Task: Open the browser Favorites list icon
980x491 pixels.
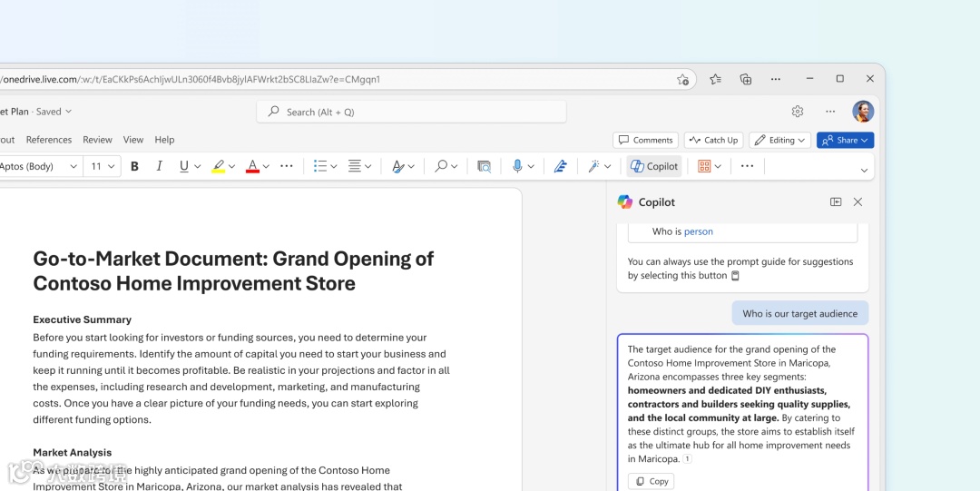Action: [716, 79]
